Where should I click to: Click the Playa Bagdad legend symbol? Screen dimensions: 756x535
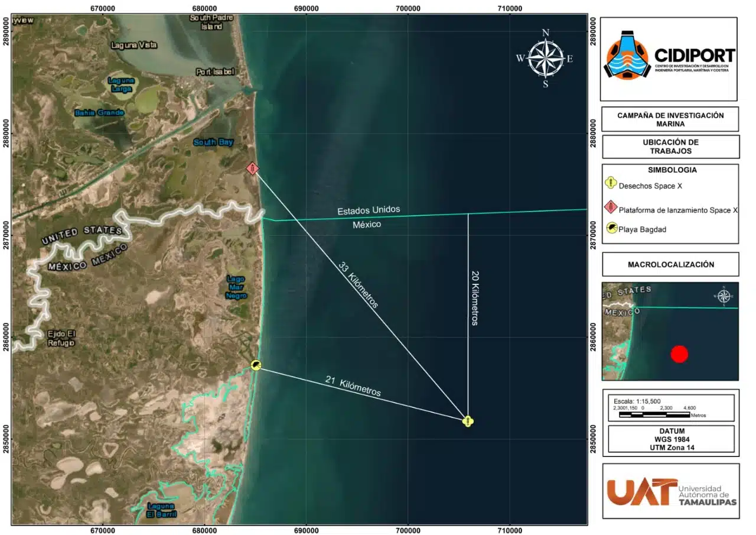612,229
